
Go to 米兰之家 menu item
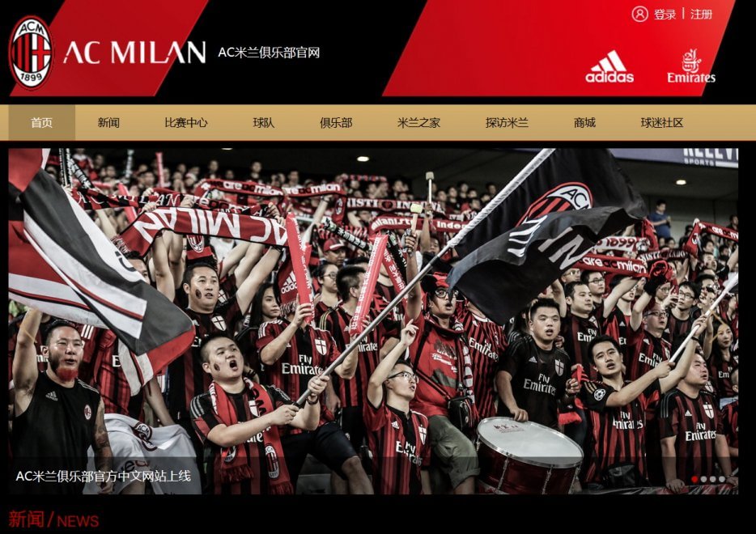coord(418,122)
